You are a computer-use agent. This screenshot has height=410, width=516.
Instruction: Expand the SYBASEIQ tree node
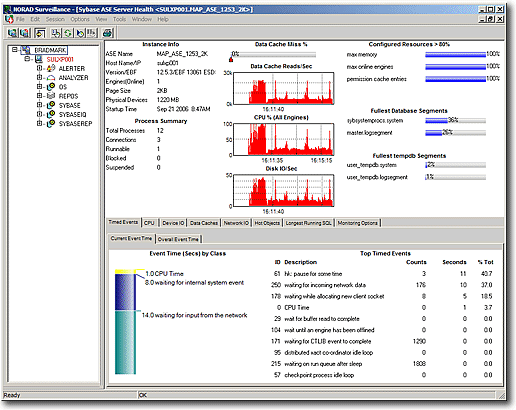click(39, 114)
